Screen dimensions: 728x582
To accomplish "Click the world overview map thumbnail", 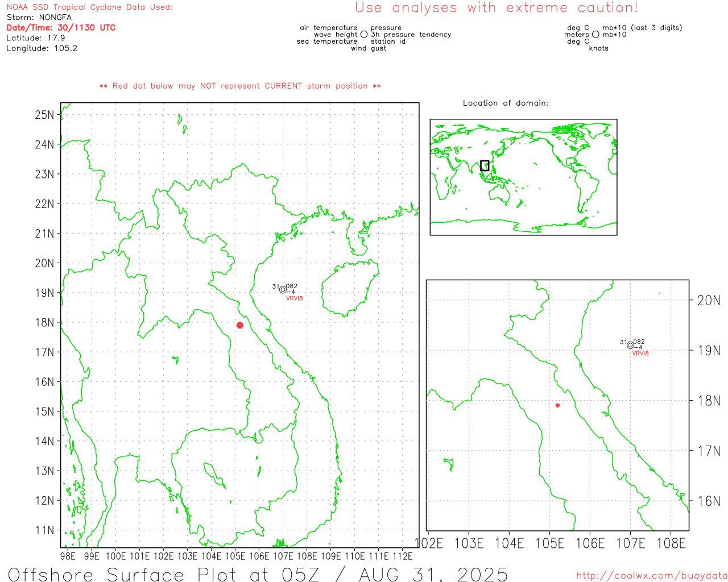I will [x=523, y=177].
